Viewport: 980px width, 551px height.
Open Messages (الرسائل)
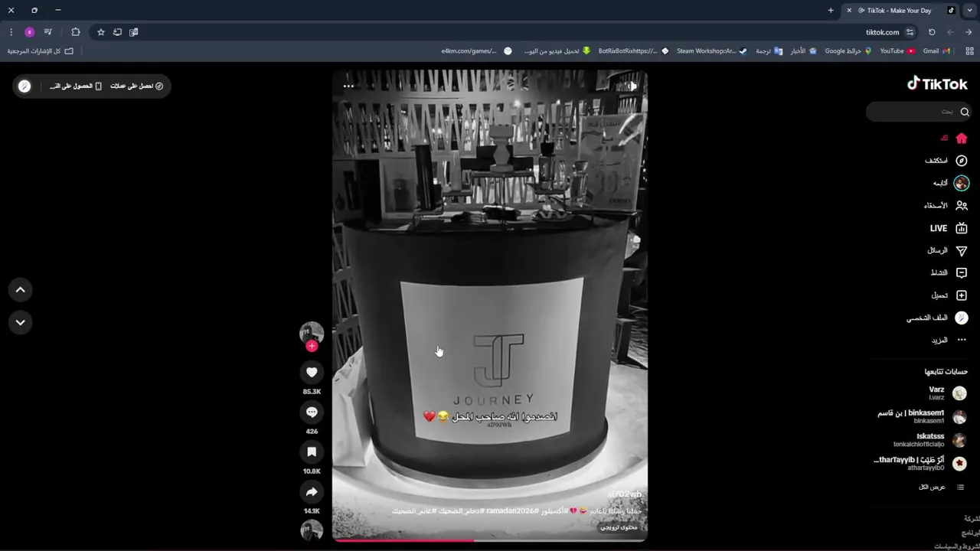(x=948, y=250)
